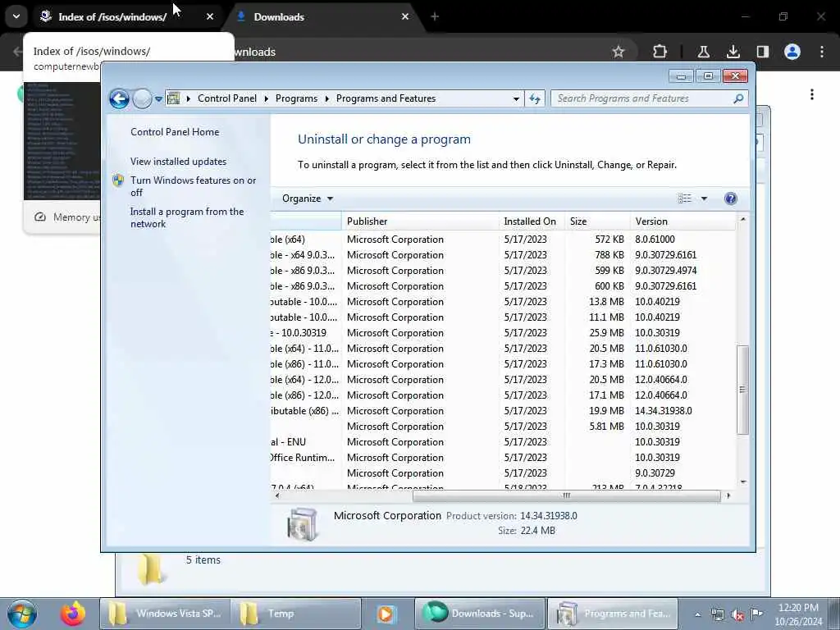Open the browser Extensions puzzle icon
Viewport: 840px width, 630px height.
pos(660,52)
